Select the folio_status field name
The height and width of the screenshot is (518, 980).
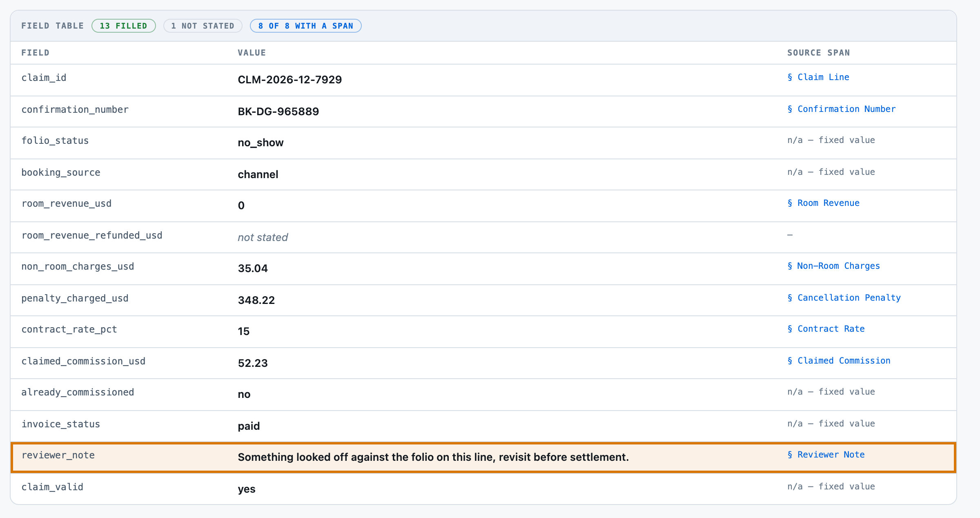coord(55,141)
